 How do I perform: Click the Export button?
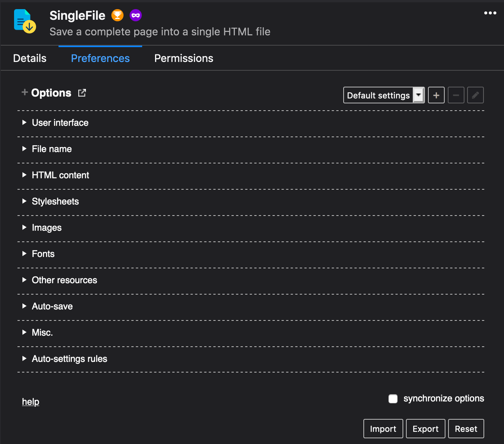(426, 429)
